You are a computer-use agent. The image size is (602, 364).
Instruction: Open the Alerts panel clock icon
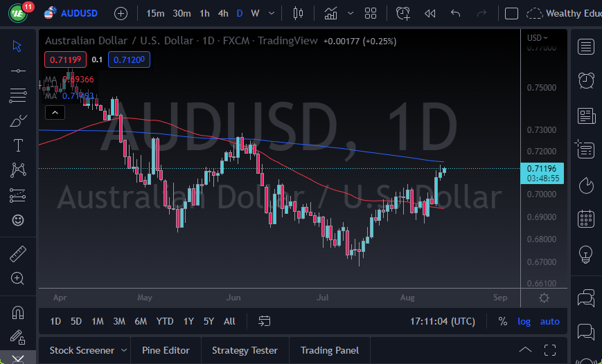[586, 80]
